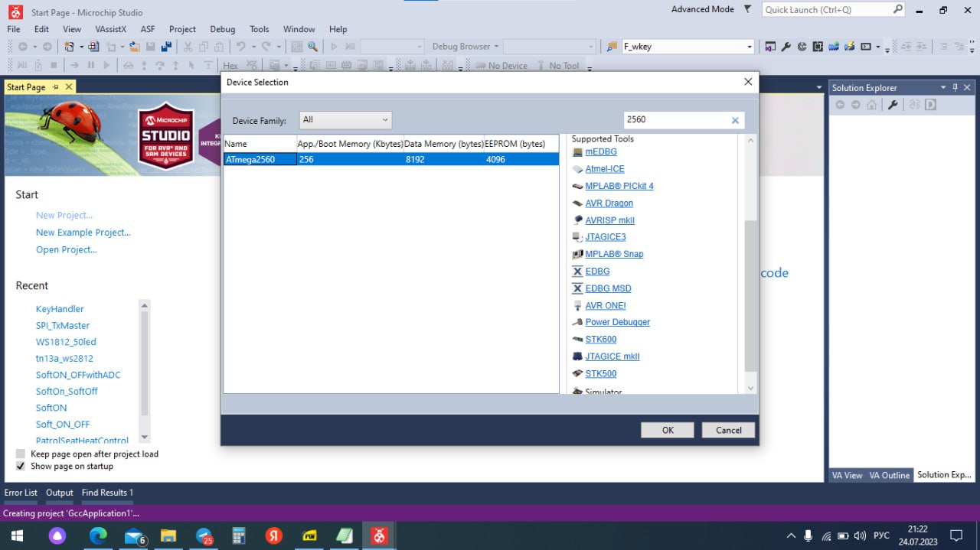980x550 pixels.
Task: Open the Debug Browser dropdown
Action: click(x=465, y=47)
